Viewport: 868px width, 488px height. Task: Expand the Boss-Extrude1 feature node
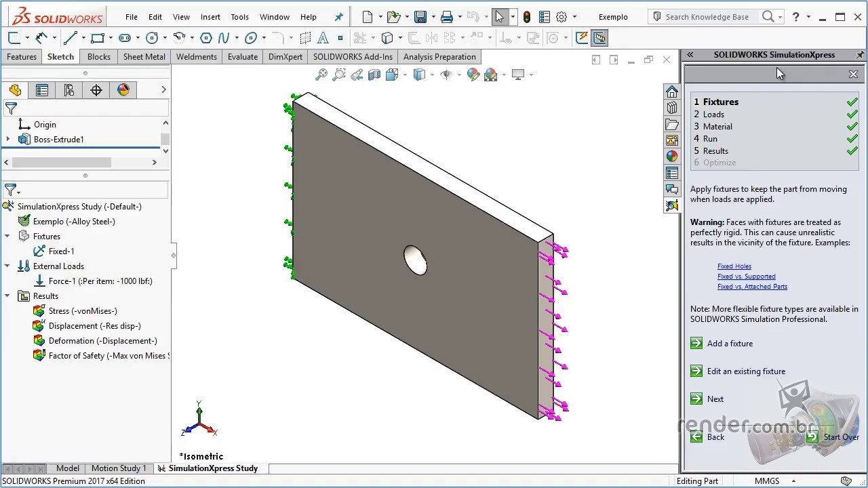[x=8, y=139]
